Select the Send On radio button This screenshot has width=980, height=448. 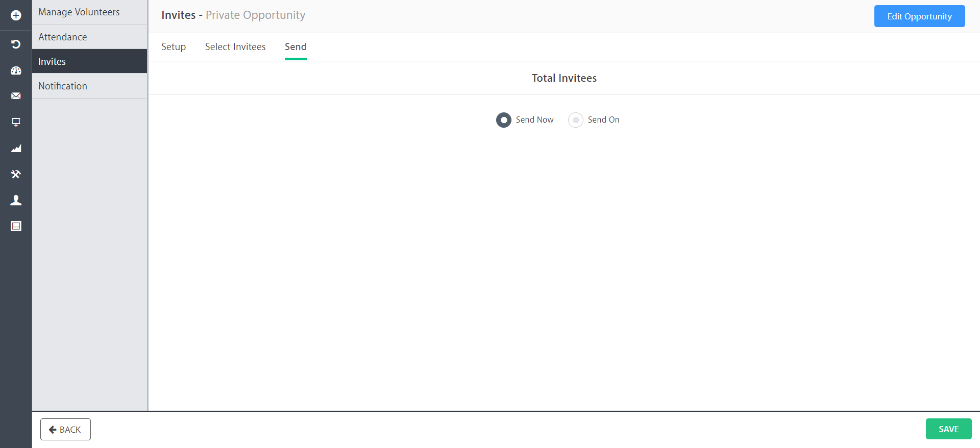click(576, 120)
